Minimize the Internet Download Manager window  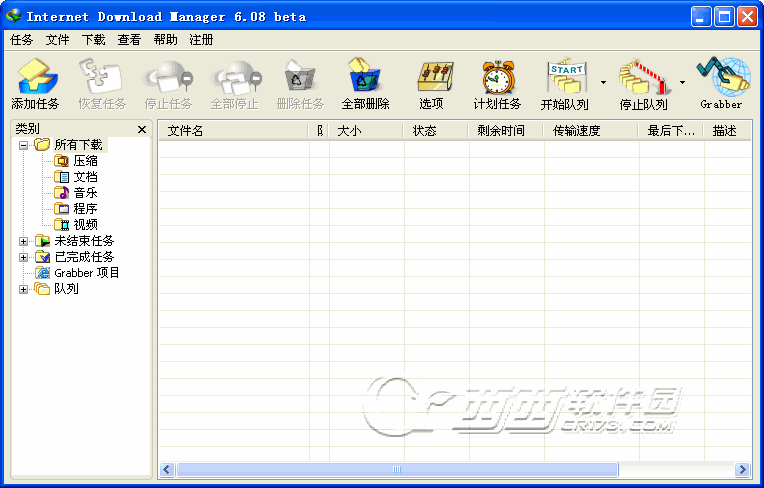pyautogui.click(x=701, y=17)
